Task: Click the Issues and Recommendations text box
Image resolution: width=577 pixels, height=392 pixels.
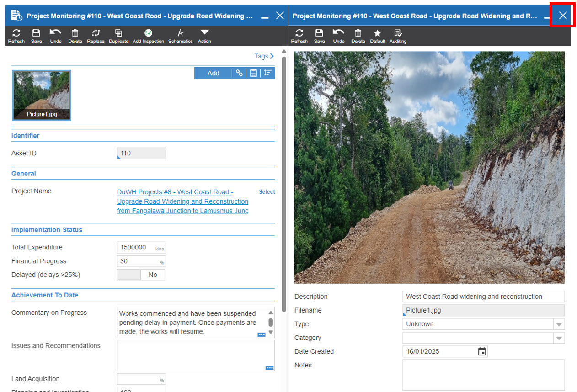Action: coord(196,355)
